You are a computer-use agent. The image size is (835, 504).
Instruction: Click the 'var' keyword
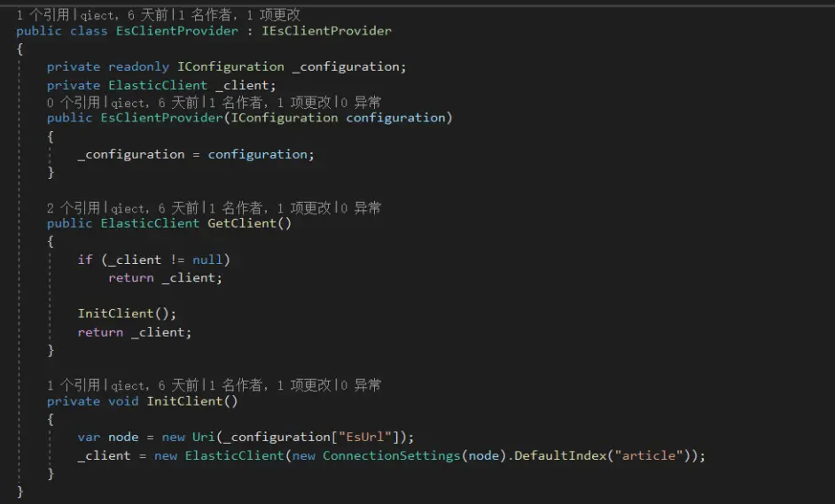point(89,437)
